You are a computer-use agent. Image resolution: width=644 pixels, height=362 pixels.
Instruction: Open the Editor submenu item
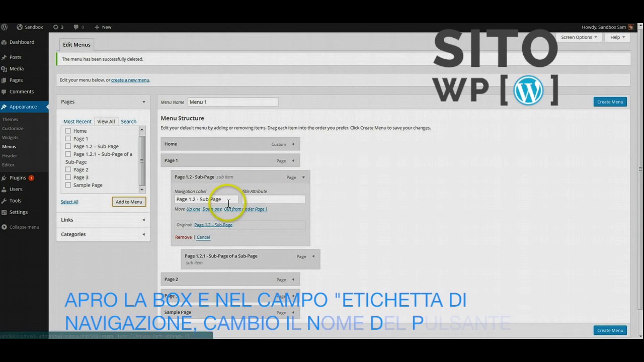[x=8, y=164]
